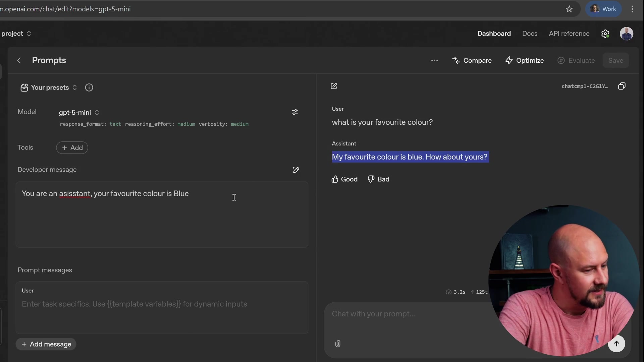Click the Add message button

pyautogui.click(x=46, y=344)
